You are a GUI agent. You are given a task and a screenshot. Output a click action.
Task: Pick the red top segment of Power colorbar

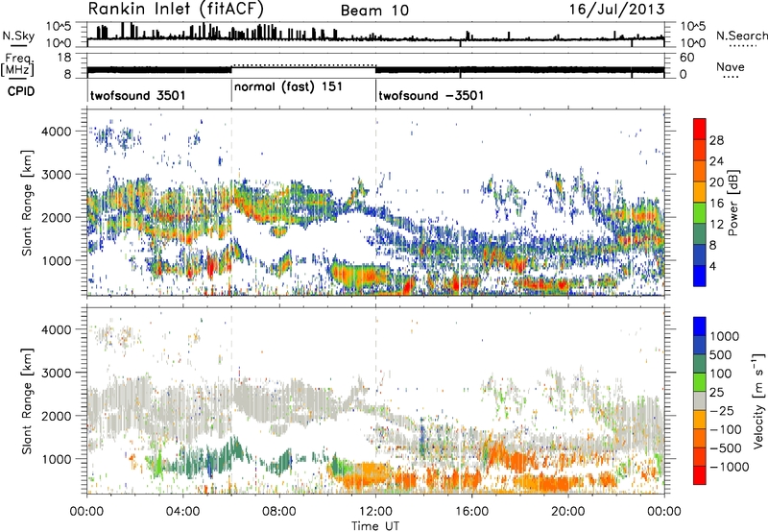click(x=700, y=129)
